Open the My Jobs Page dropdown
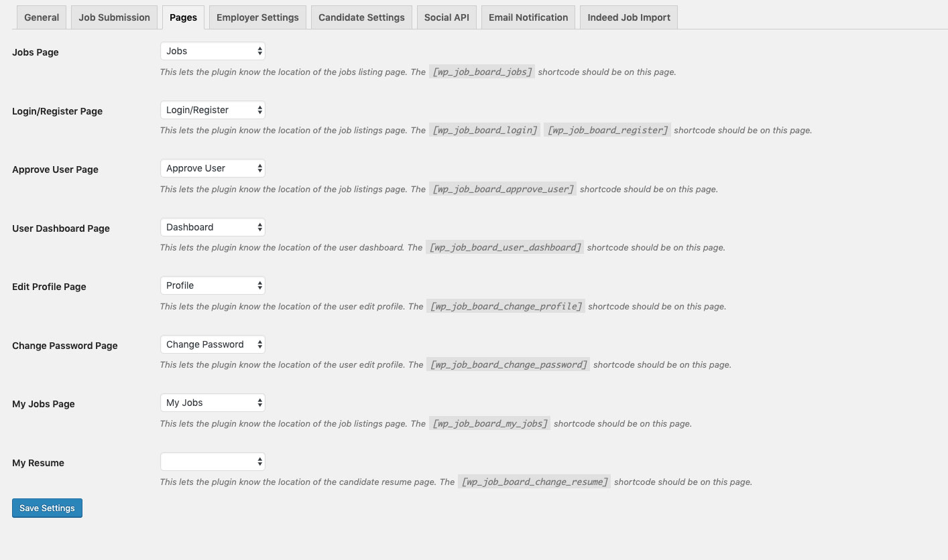This screenshot has height=560, width=948. (213, 403)
